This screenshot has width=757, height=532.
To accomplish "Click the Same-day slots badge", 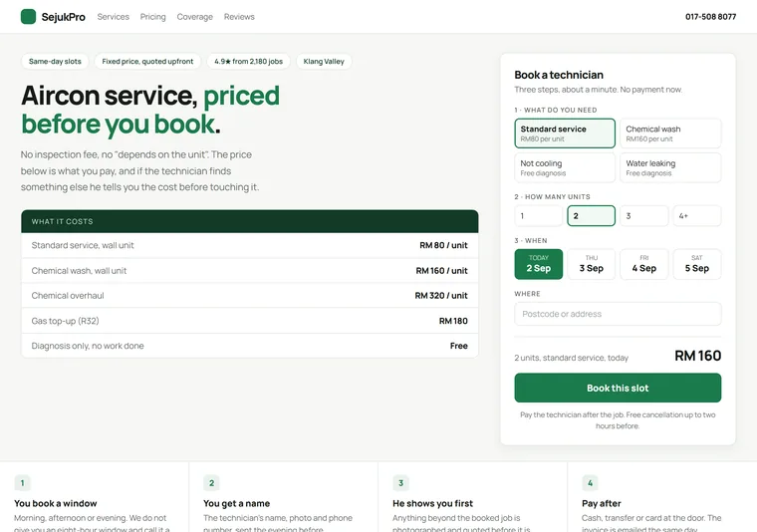I will pyautogui.click(x=55, y=62).
